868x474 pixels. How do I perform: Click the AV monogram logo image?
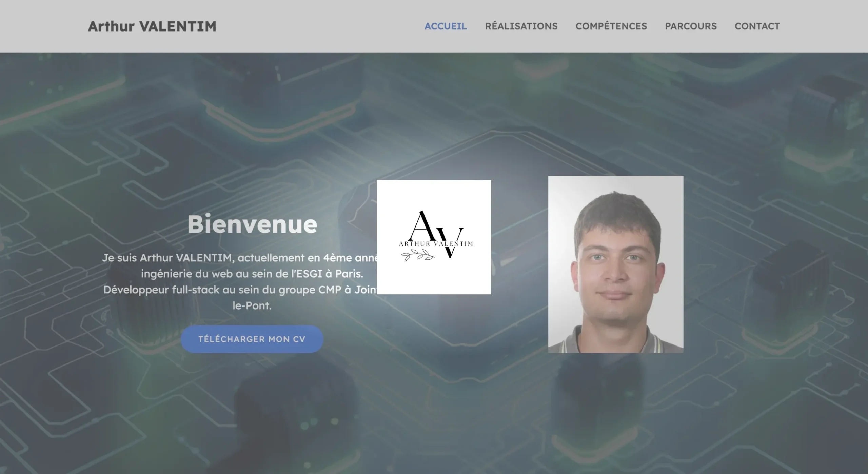pos(434,237)
